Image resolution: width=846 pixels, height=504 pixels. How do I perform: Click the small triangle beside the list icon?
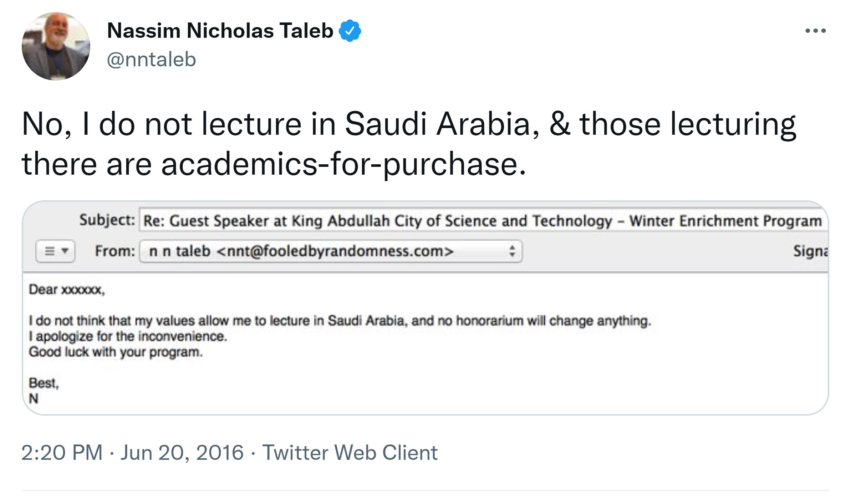[x=65, y=251]
